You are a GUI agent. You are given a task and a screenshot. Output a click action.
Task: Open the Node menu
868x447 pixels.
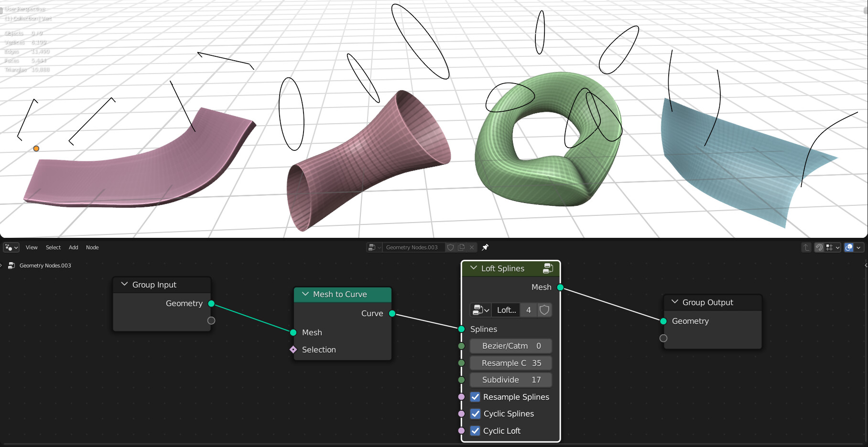[92, 247]
